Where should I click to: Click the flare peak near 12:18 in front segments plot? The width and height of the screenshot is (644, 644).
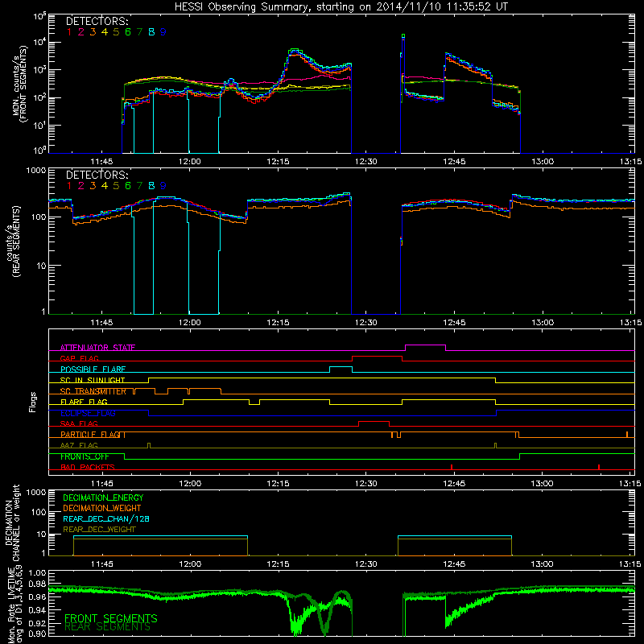(x=295, y=52)
